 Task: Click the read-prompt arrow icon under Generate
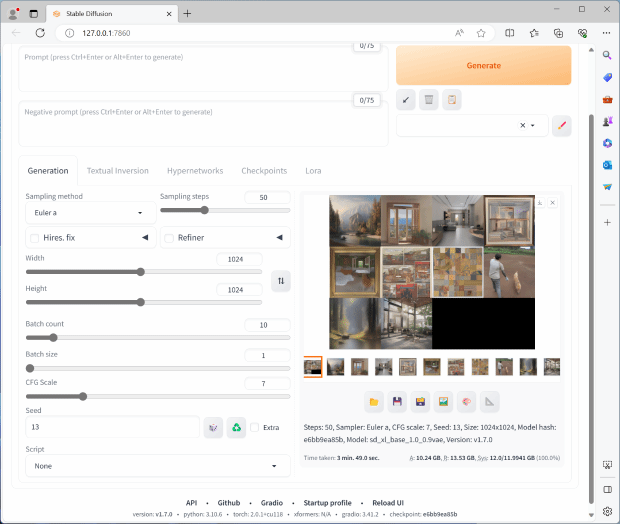coord(406,100)
